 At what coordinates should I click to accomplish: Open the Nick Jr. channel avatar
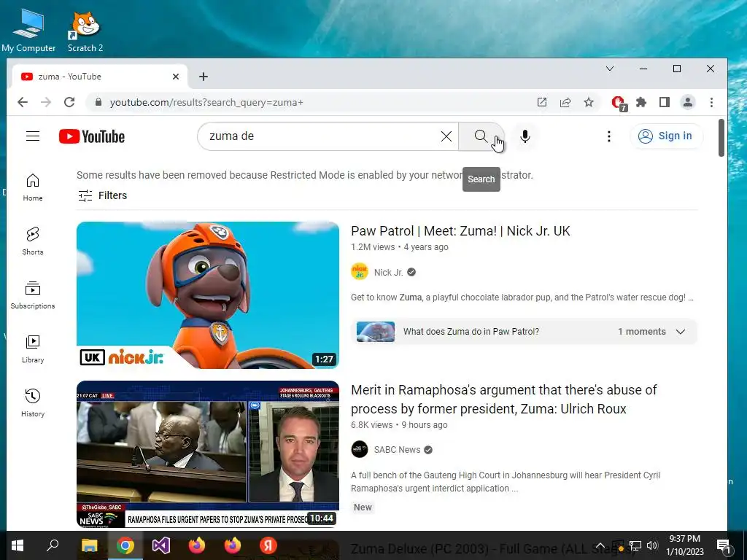[360, 272]
